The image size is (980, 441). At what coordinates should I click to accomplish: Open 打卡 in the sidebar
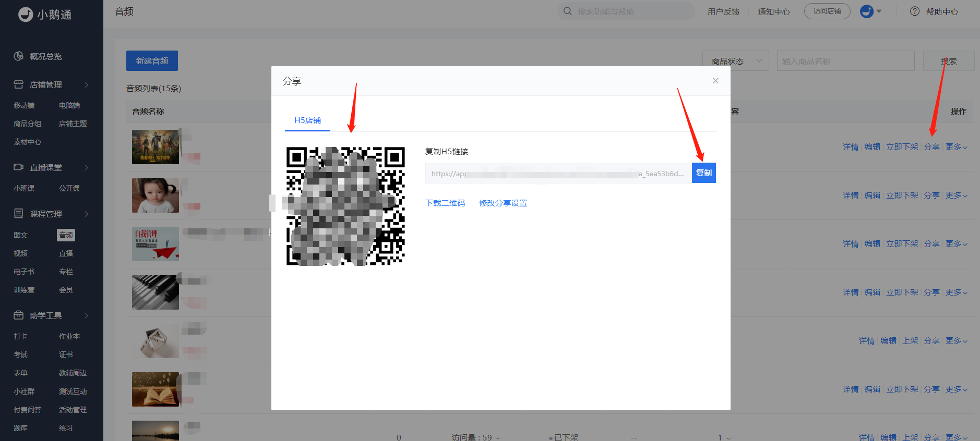[x=20, y=336]
